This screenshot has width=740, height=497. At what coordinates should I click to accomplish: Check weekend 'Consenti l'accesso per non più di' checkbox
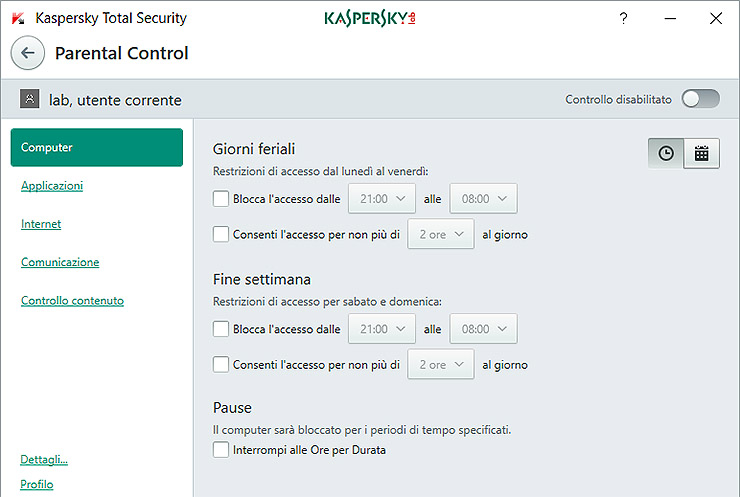point(221,365)
